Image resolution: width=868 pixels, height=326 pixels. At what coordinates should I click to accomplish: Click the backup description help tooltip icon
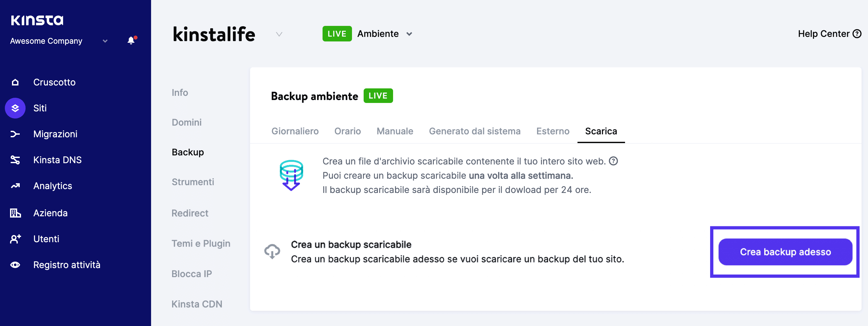pos(613,161)
